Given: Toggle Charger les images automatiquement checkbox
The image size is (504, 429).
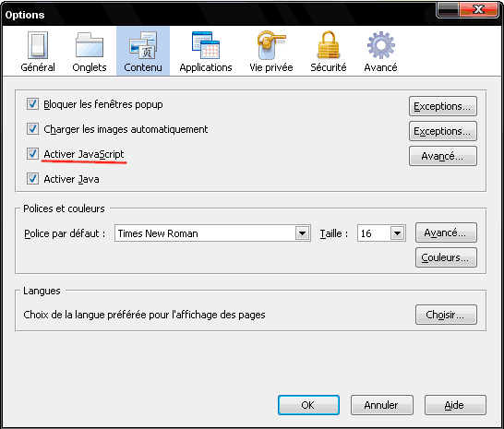Looking at the screenshot, I should [32, 129].
